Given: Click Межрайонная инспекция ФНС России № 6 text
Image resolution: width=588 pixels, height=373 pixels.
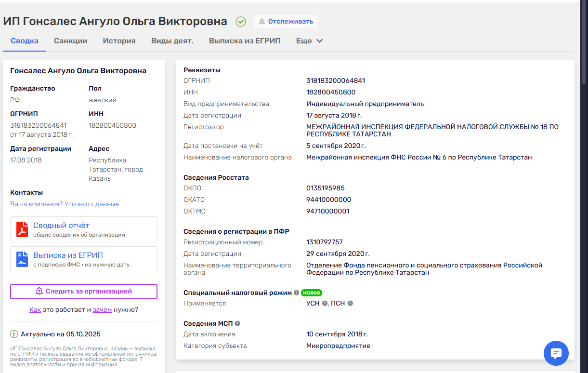Looking at the screenshot, I should point(419,158).
